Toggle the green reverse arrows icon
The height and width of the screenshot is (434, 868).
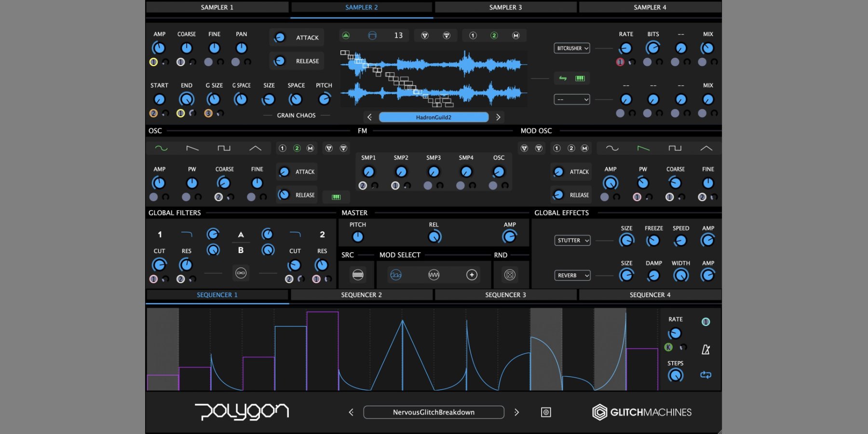coord(563,78)
